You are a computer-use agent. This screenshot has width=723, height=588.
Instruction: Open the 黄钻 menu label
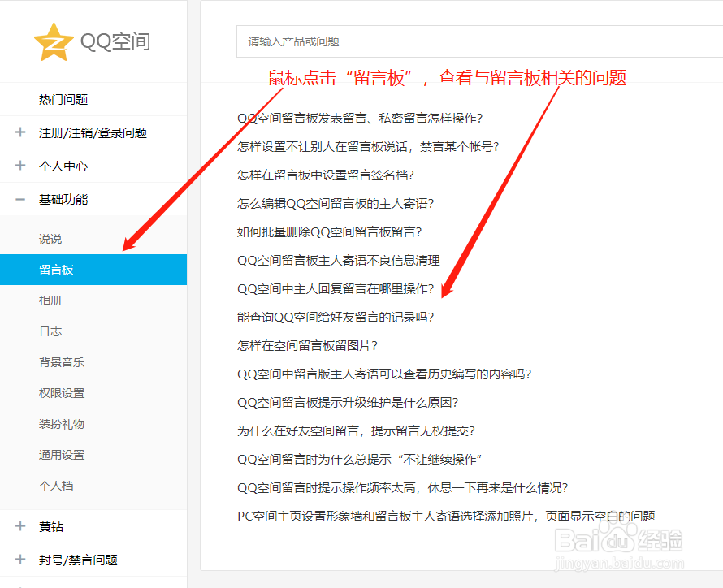(51, 526)
